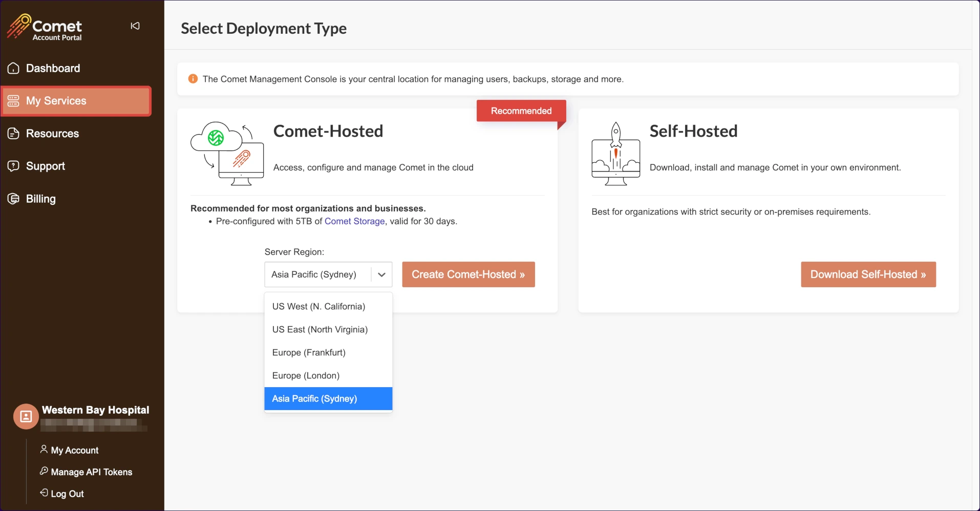Viewport: 980px width, 511px height.
Task: Open the Support section
Action: point(46,166)
